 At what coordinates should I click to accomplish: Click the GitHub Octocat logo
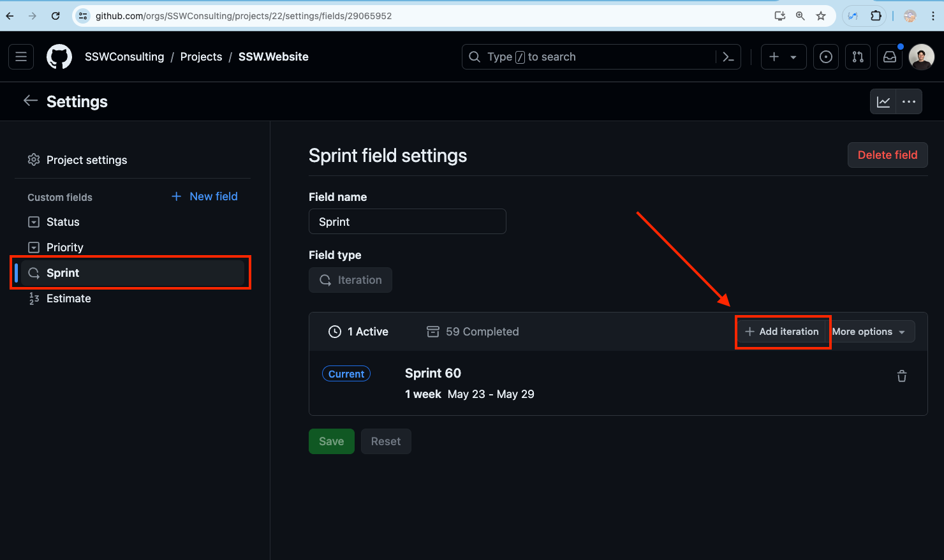click(59, 57)
